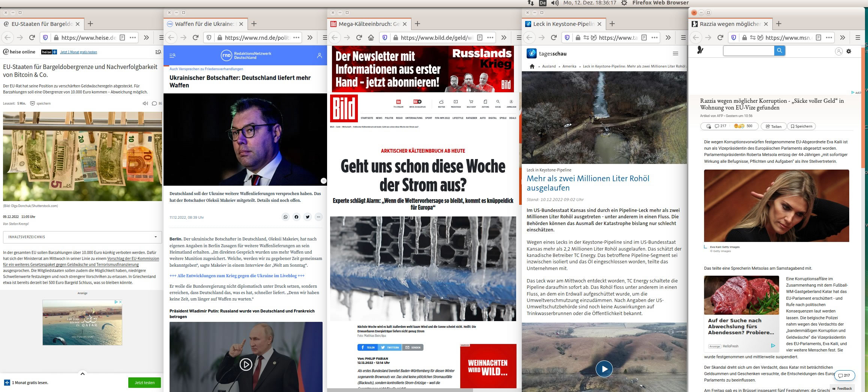Click the tagesschau home breadcrumb icon
The width and height of the screenshot is (868, 392).
(532, 66)
